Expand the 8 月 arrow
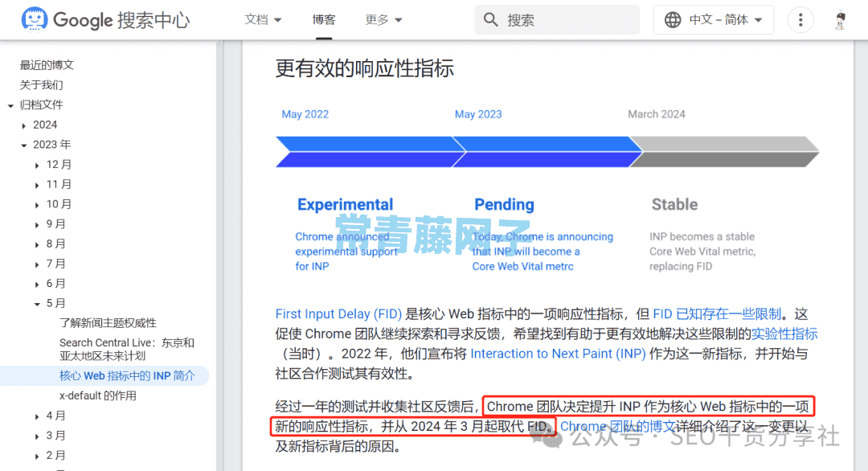 click(37, 244)
